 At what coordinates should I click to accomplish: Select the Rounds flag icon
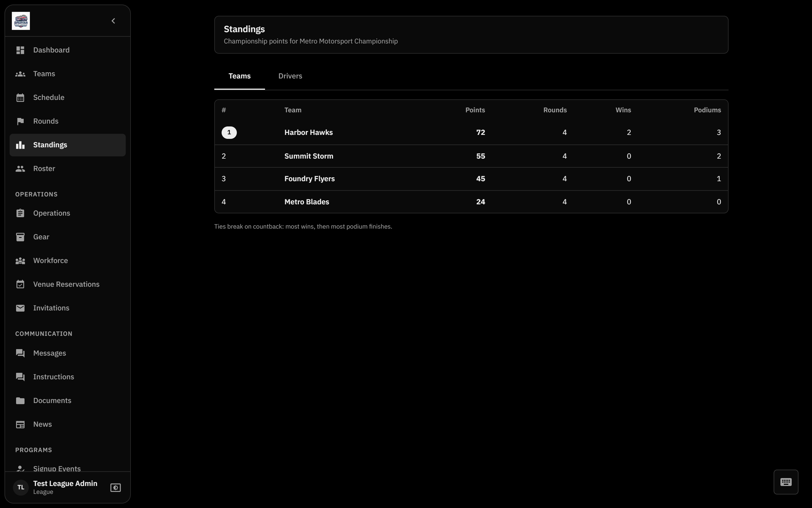pos(20,121)
